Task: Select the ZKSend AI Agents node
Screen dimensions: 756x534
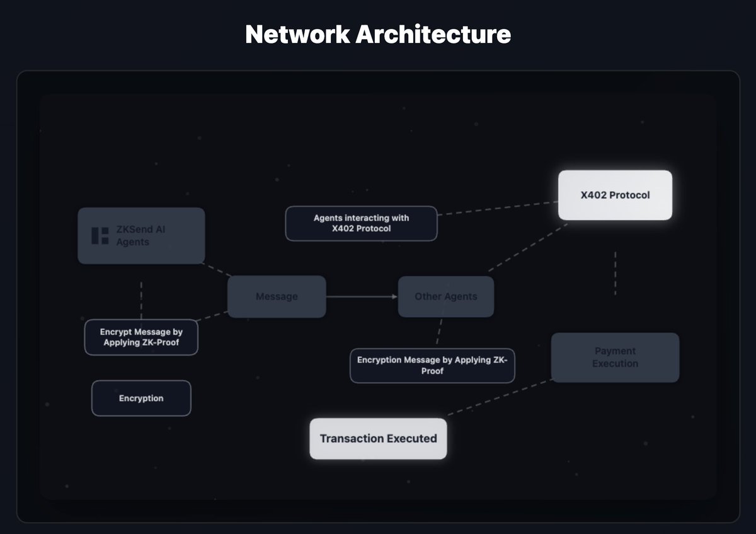Action: pyautogui.click(x=141, y=236)
